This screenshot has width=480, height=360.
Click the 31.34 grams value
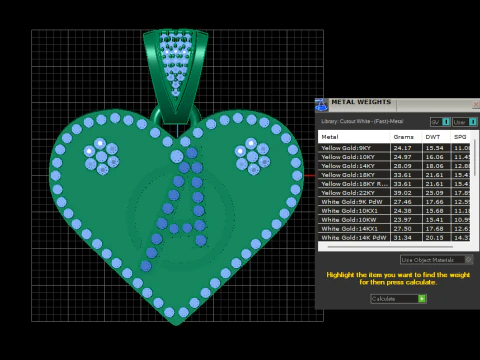coord(402,238)
